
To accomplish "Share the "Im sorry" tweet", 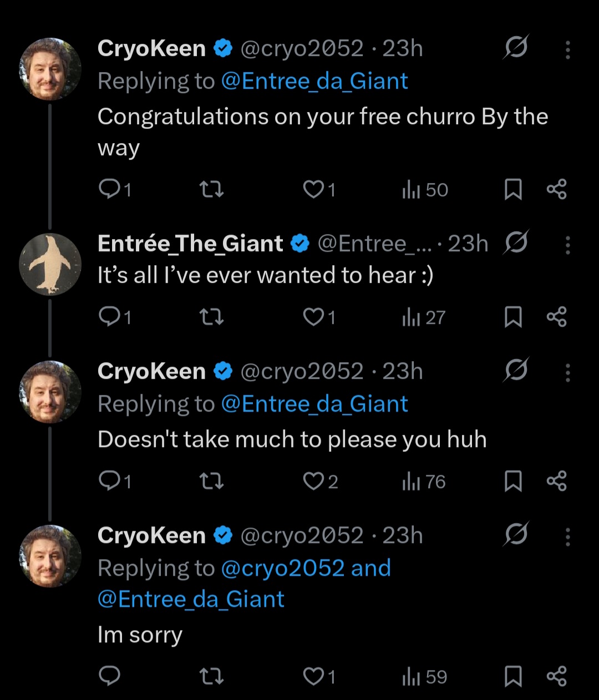I will [x=556, y=677].
